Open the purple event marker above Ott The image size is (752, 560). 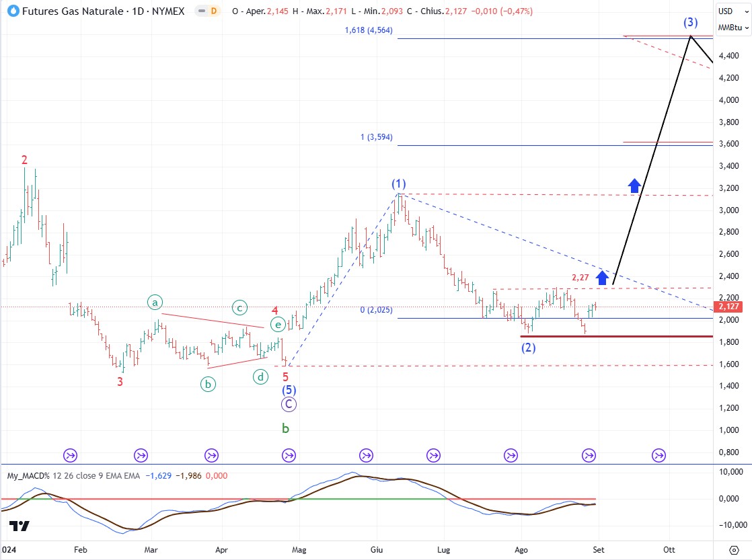(x=659, y=455)
